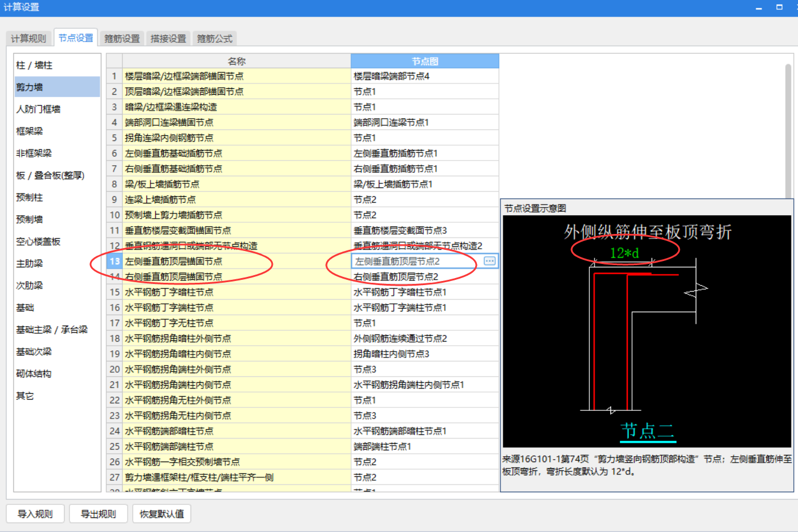This screenshot has height=532, width=798.
Task: Click the 恢复默认值 button
Action: click(x=162, y=514)
